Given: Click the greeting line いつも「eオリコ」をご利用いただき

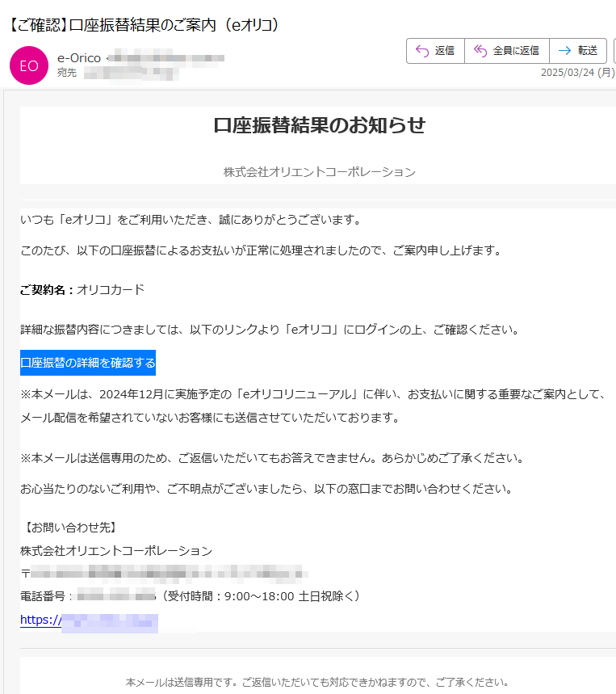Looking at the screenshot, I should pos(191,220).
